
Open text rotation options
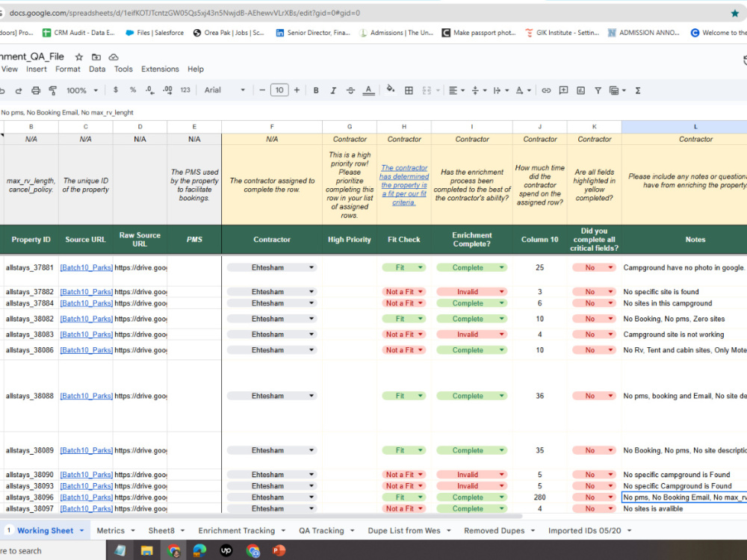[523, 90]
